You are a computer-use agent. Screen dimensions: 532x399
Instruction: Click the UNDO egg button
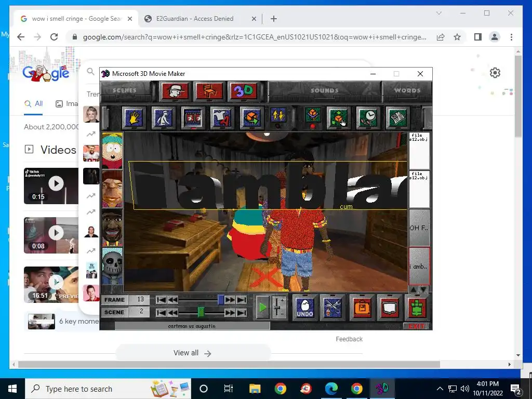click(x=305, y=308)
